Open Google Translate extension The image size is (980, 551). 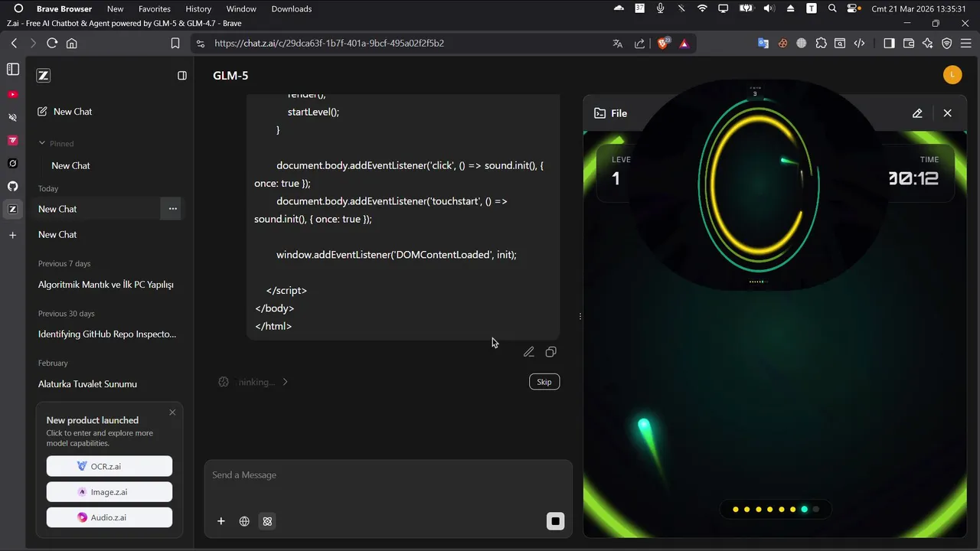(x=763, y=44)
